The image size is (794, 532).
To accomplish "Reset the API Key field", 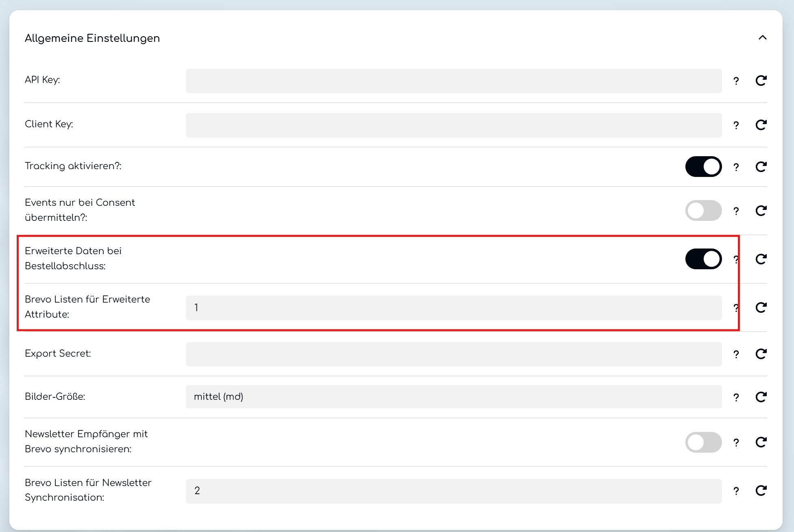I will click(x=761, y=81).
